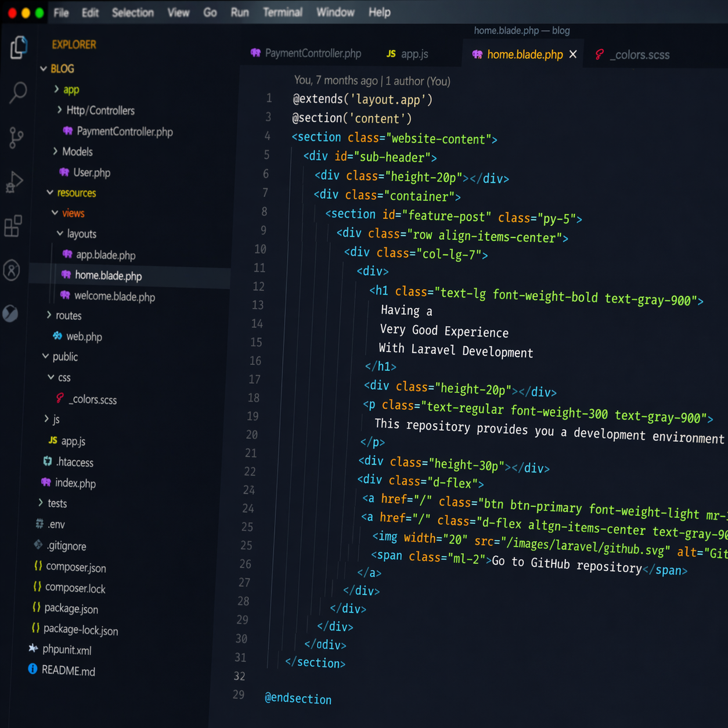Expand the routes folder
The height and width of the screenshot is (728, 728).
click(49, 315)
